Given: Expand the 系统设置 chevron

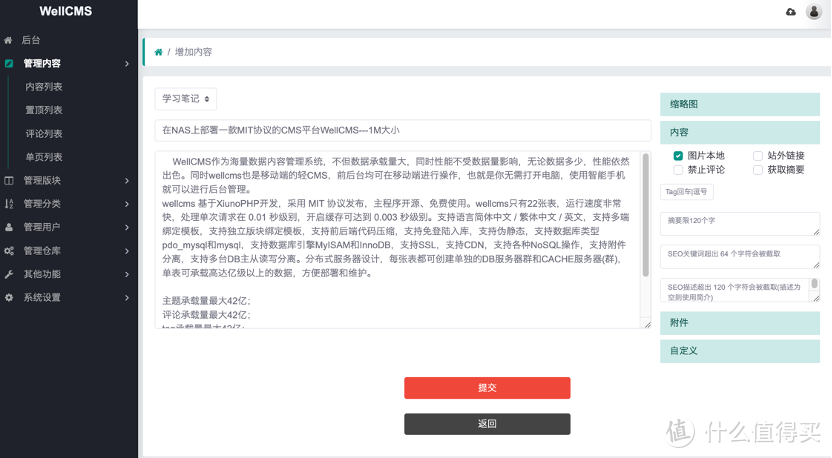Looking at the screenshot, I should coord(127,298).
